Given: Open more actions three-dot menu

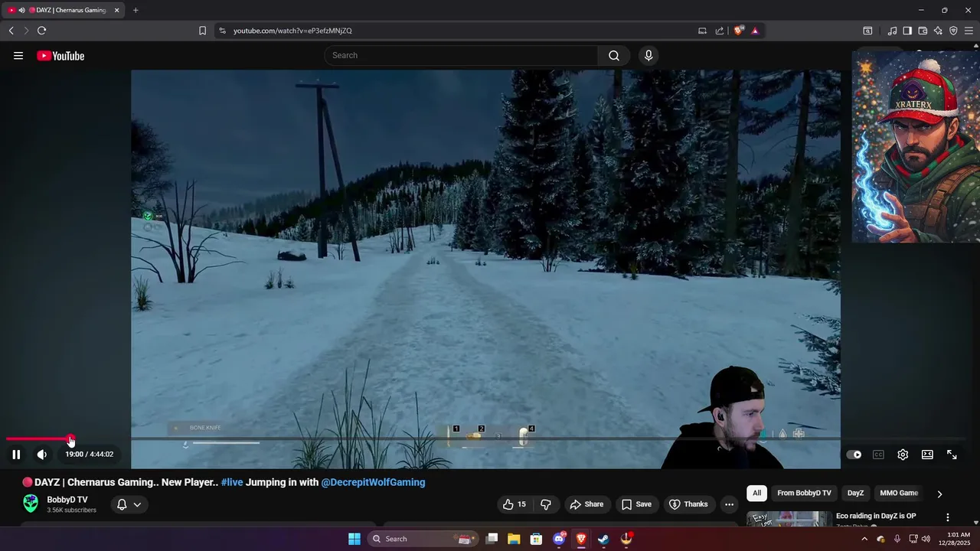Looking at the screenshot, I should coord(729,504).
